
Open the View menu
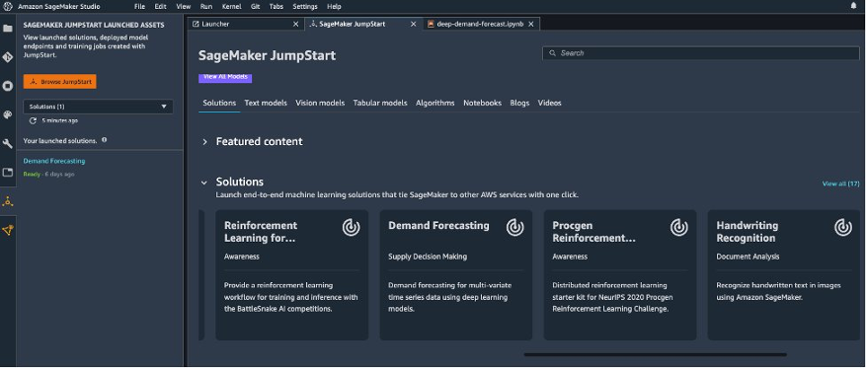[184, 7]
